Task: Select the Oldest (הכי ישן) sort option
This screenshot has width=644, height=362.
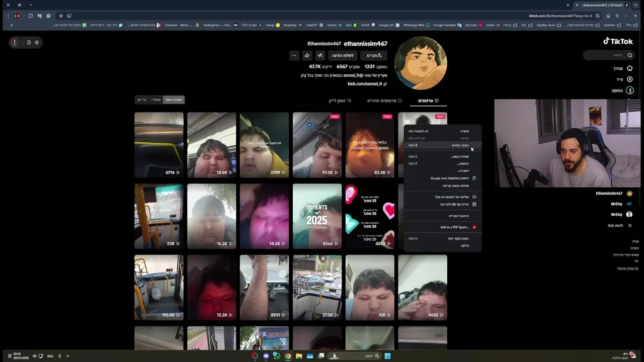Action: coord(142,100)
